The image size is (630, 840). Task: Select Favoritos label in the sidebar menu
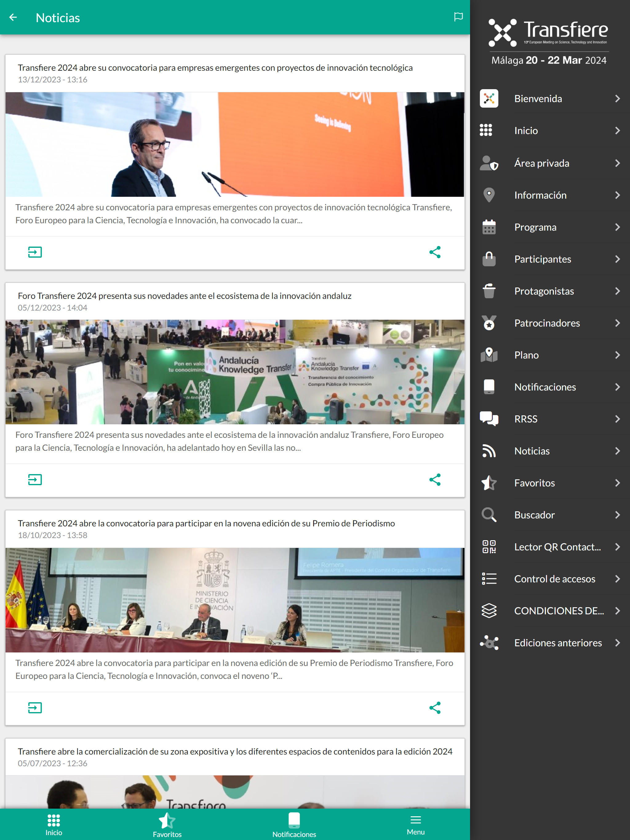point(534,483)
